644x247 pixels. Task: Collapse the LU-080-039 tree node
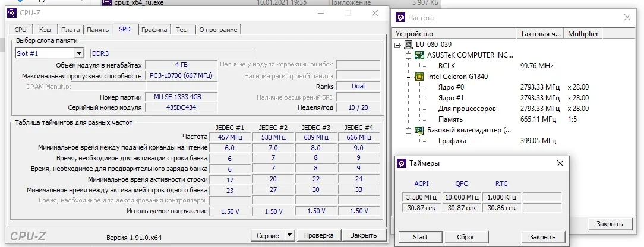pos(397,45)
